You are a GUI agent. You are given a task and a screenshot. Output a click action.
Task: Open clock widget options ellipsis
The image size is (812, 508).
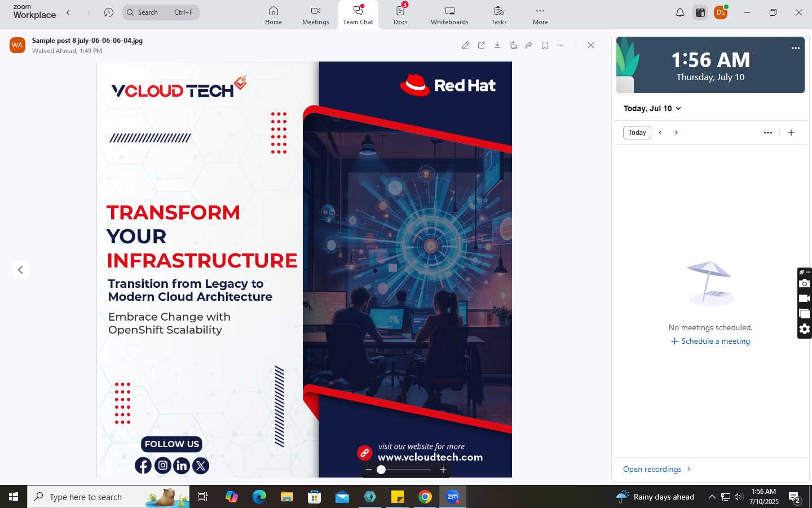[x=796, y=48]
